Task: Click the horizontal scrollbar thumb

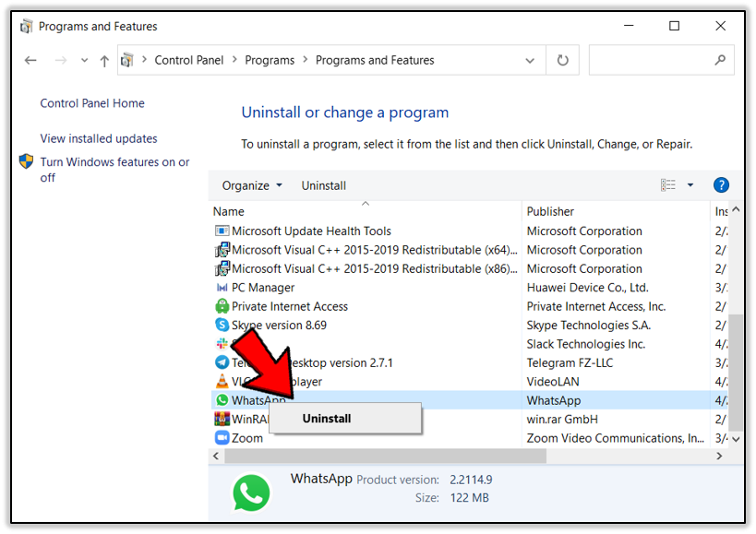Action: pos(385,456)
